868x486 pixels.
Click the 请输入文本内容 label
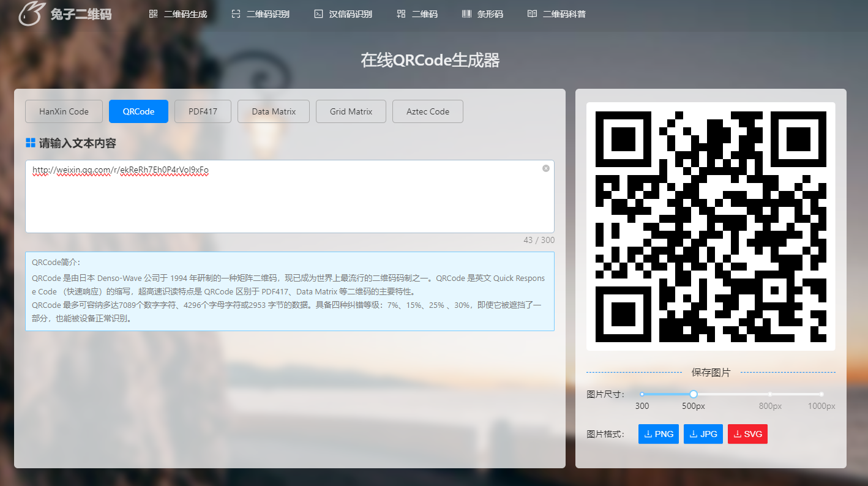(78, 143)
